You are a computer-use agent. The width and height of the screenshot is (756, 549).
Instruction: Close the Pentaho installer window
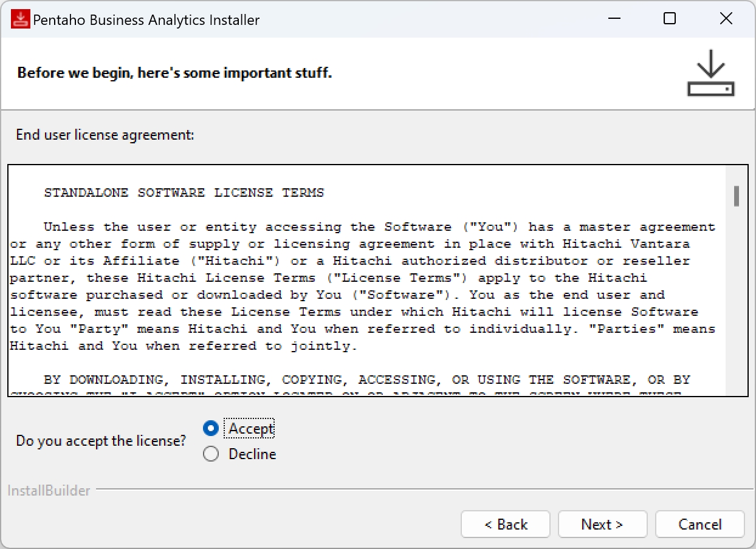point(726,19)
